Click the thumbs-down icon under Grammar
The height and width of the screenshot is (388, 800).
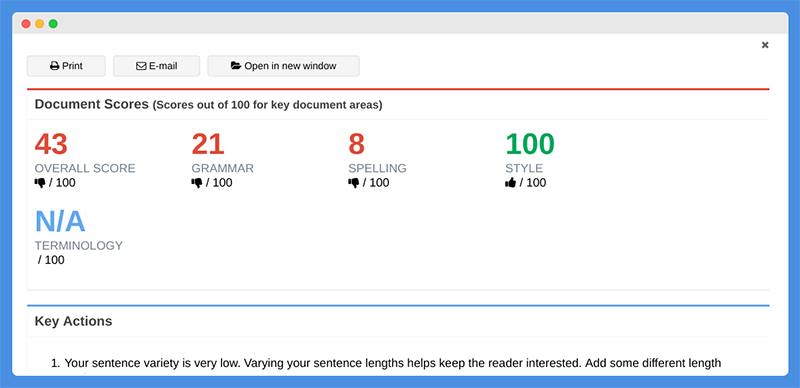[197, 183]
